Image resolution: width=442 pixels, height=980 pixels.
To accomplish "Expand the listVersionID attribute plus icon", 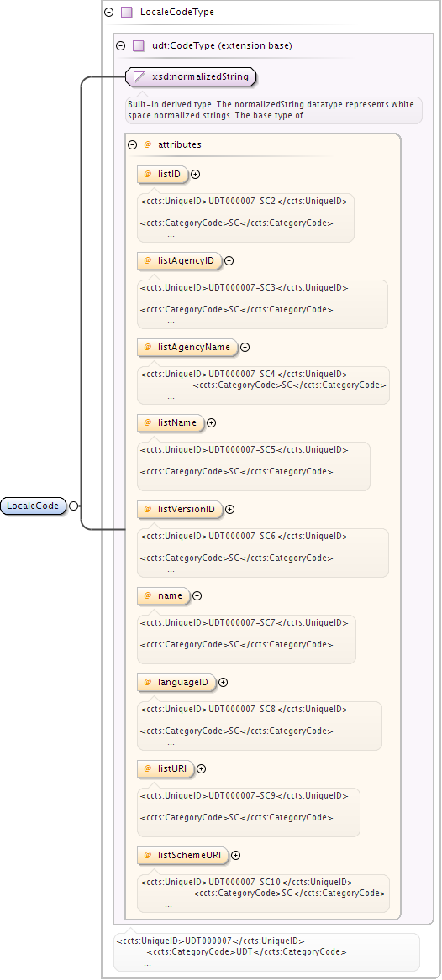I will [229, 510].
